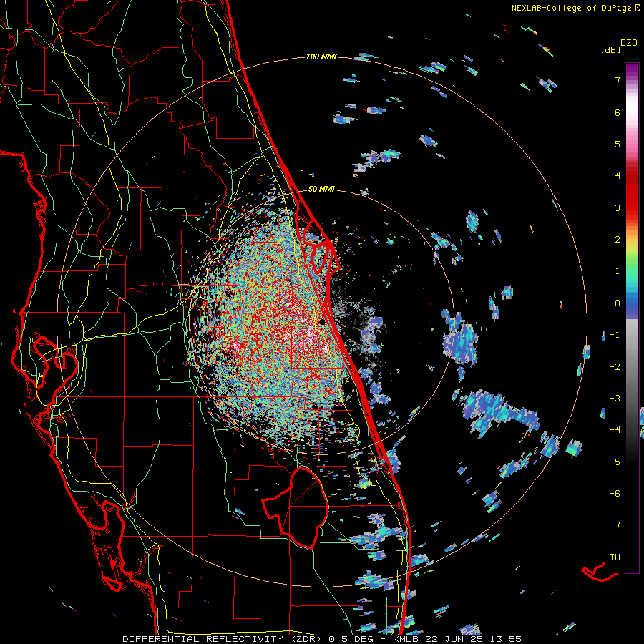Click the -3 tick label on the colorbar
The height and width of the screenshot is (644, 644).
pos(615,398)
